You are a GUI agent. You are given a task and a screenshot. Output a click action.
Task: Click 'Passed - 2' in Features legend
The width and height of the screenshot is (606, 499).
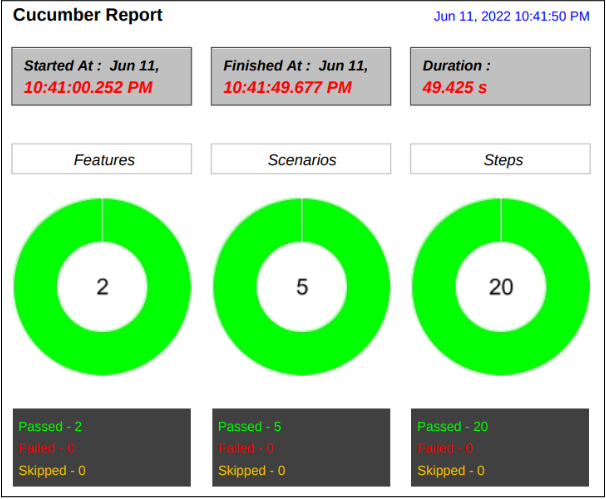[x=50, y=426]
